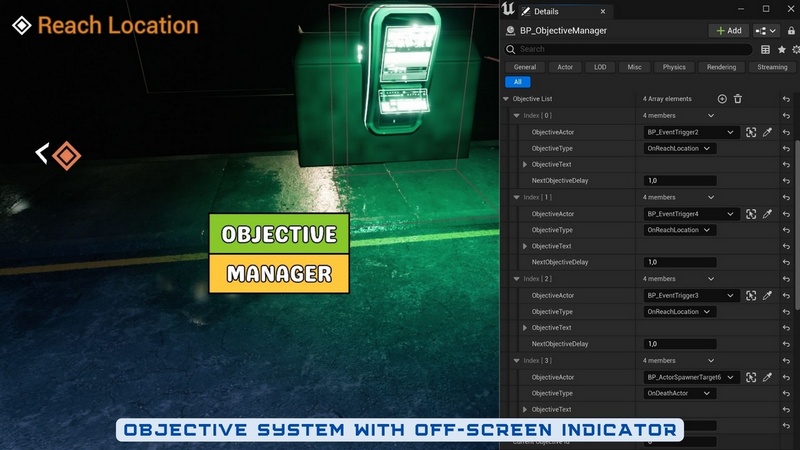Add a new element to Objective List
800x450 pixels.
[722, 99]
